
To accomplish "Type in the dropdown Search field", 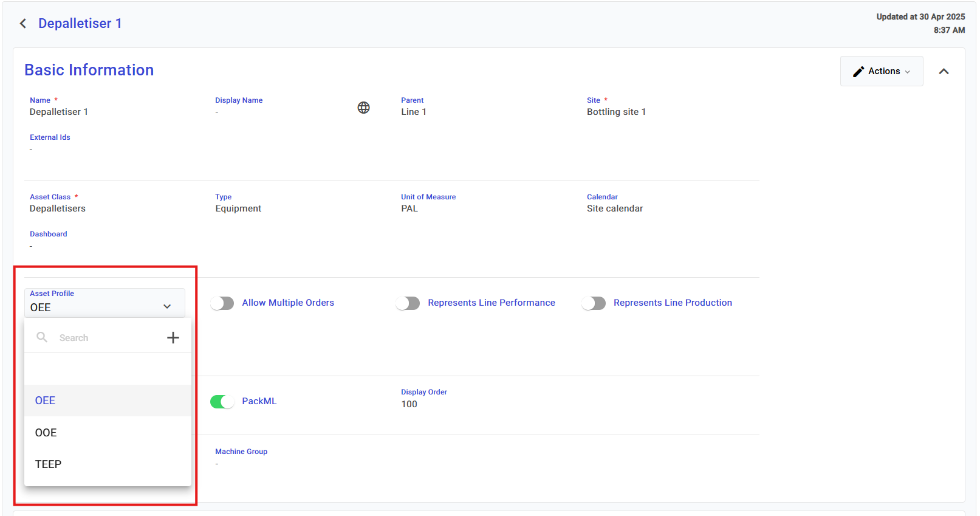I will tap(106, 338).
